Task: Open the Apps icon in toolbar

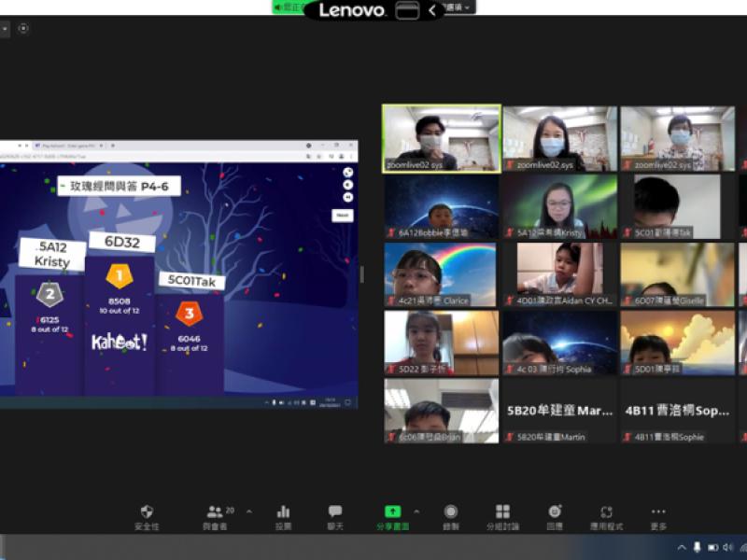Action: click(606, 517)
